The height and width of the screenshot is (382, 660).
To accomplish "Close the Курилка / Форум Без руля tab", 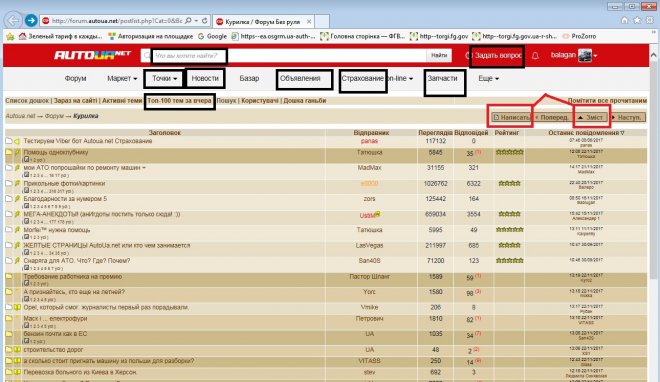I will click(x=309, y=21).
